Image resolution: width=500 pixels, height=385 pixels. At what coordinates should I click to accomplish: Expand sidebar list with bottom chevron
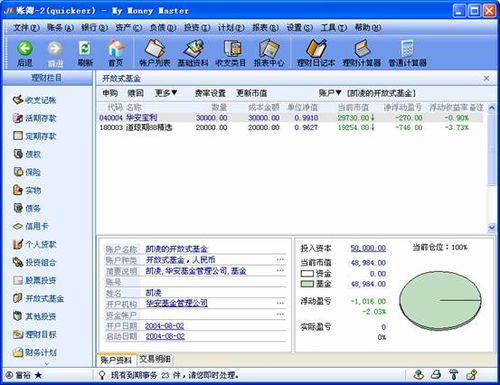(x=47, y=364)
